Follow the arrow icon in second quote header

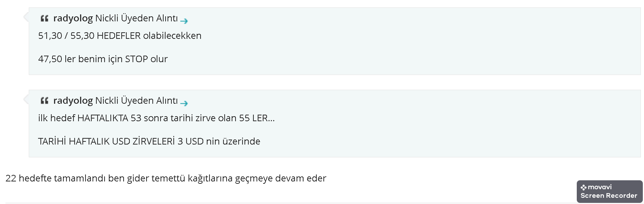pos(184,103)
